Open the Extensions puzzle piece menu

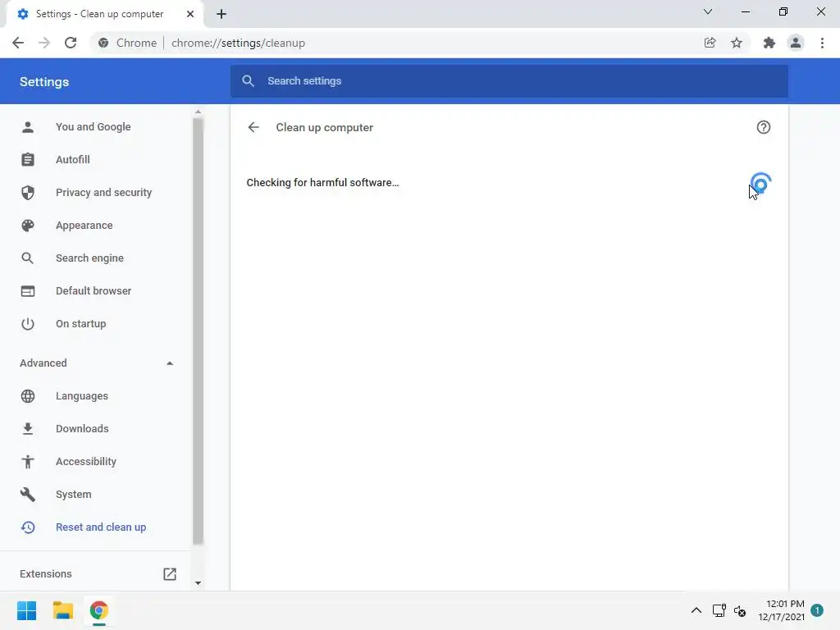click(x=769, y=43)
